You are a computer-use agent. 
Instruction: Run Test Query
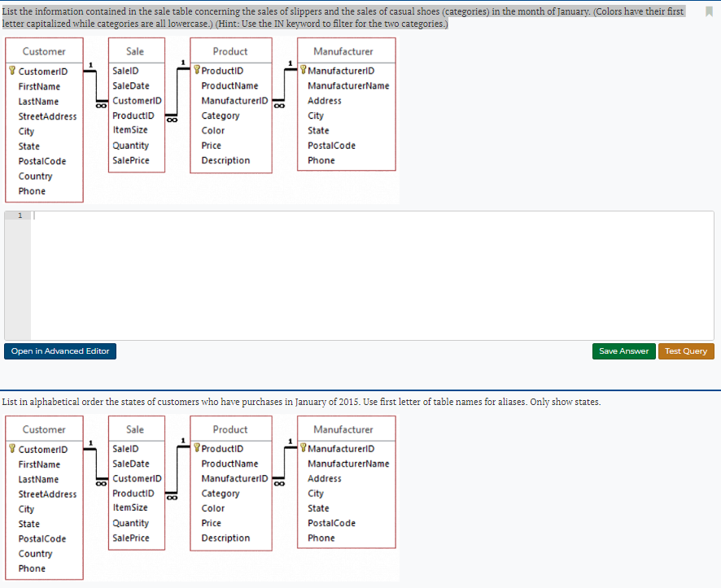point(685,351)
